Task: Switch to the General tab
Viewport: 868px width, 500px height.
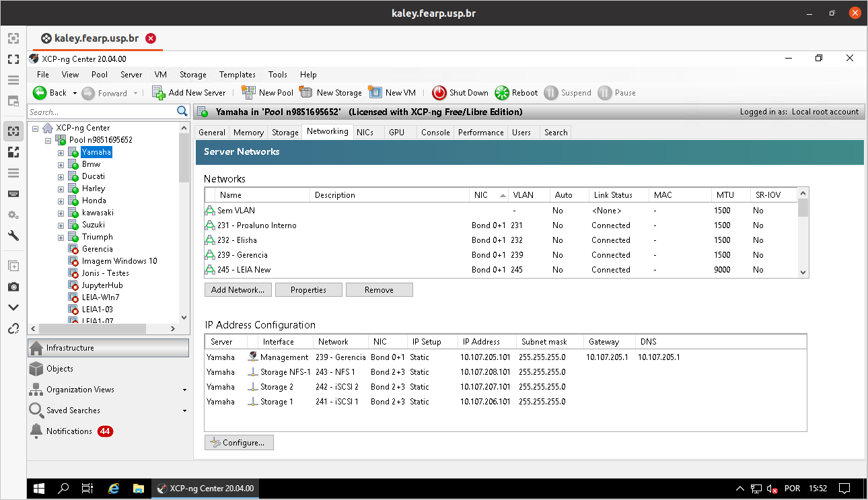Action: click(x=212, y=133)
